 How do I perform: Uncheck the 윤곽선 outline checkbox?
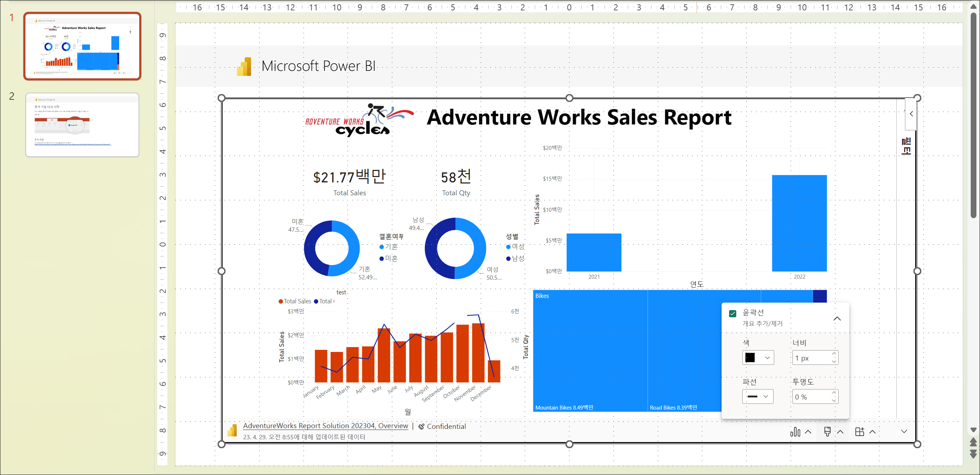point(733,313)
